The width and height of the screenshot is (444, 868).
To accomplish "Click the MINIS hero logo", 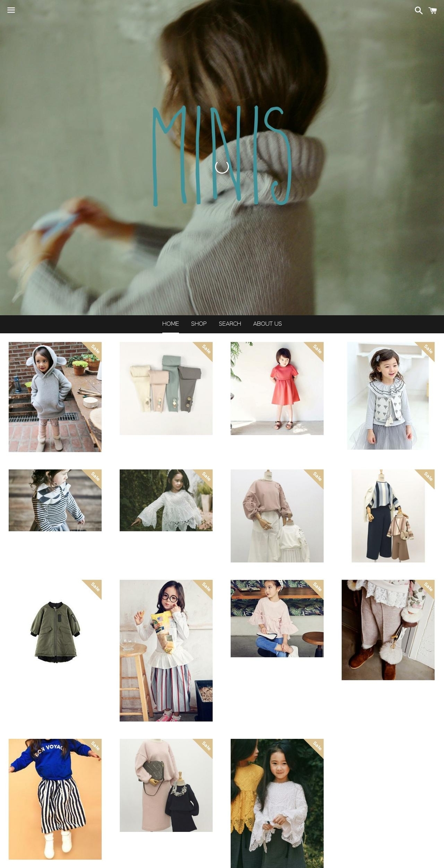I will (x=222, y=156).
